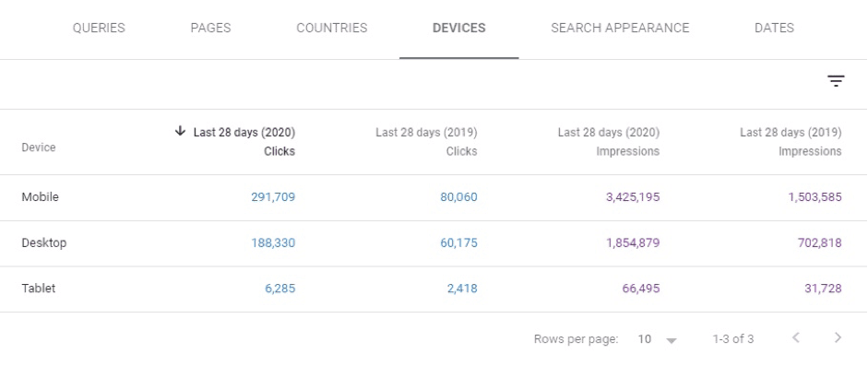Viewport: 868px width, 366px height.
Task: Expand the Rows per page dropdown
Action: [657, 339]
